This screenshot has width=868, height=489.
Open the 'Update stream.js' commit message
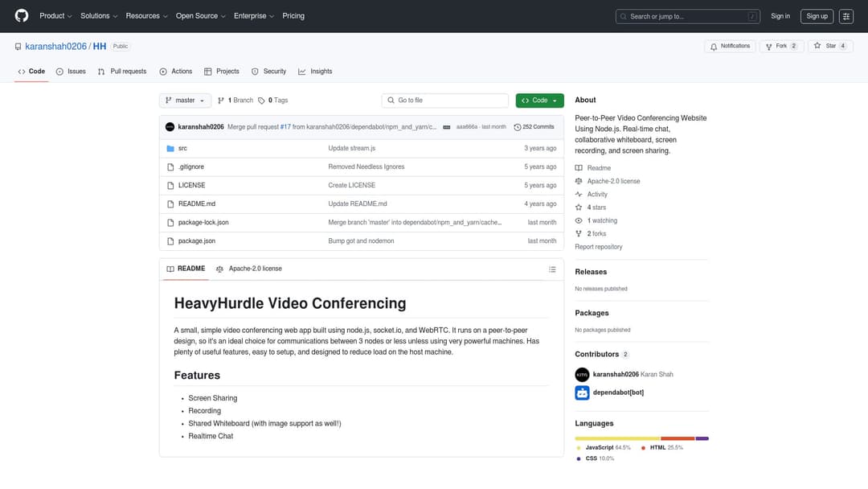(351, 149)
